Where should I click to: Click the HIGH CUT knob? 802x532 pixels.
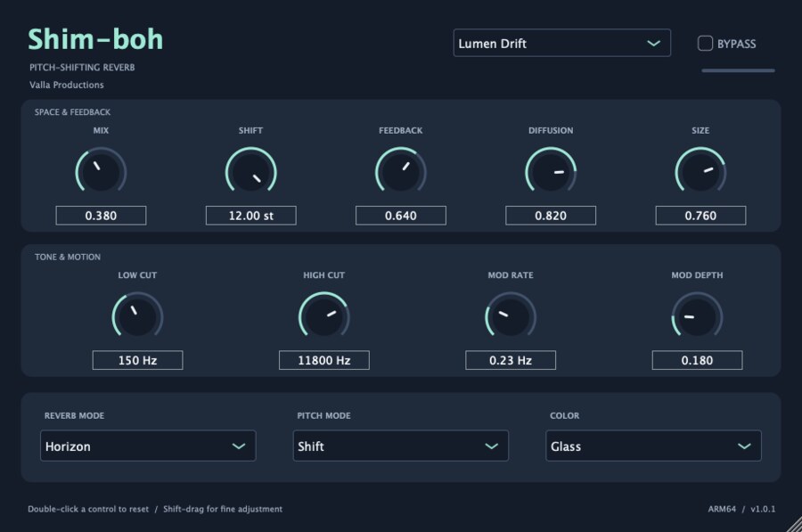(x=323, y=316)
